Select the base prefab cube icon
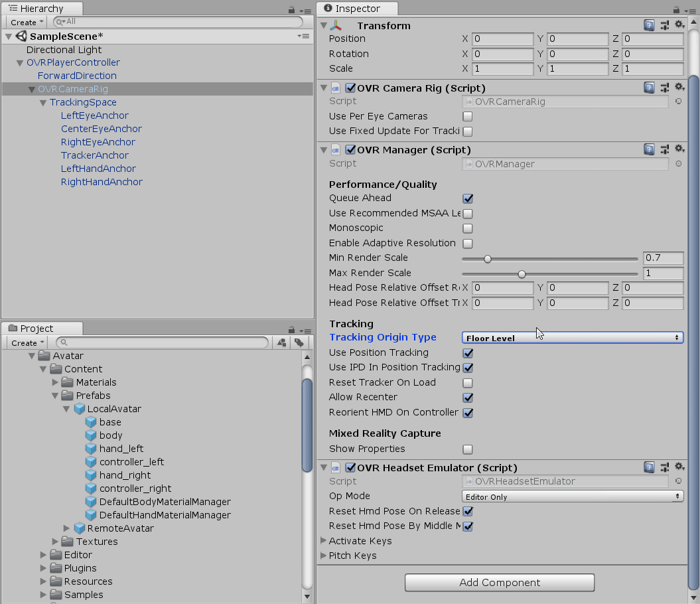 (91, 422)
